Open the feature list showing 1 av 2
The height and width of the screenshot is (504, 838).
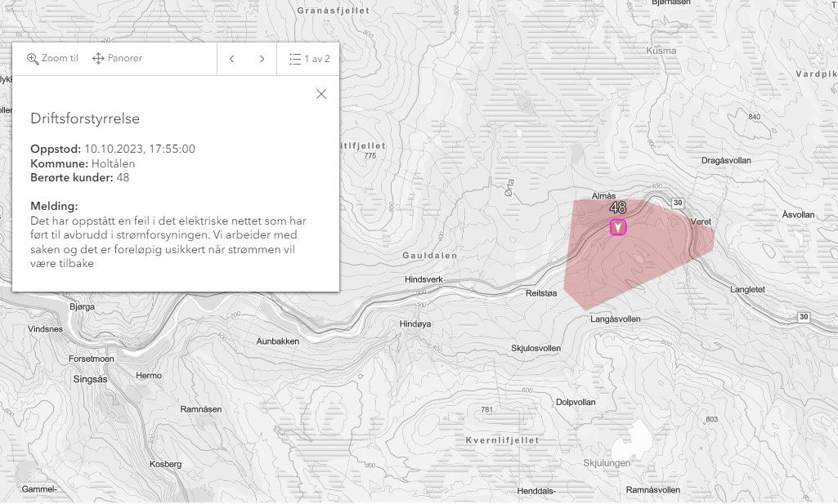[x=309, y=59]
